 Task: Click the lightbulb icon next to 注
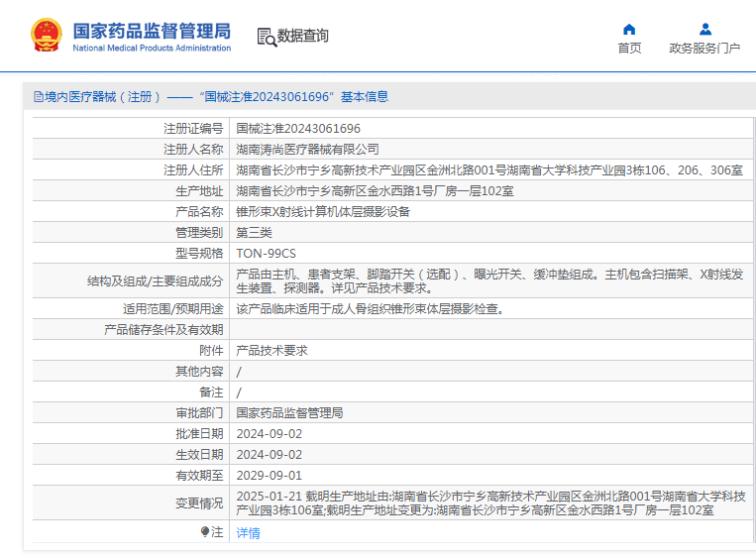205,532
